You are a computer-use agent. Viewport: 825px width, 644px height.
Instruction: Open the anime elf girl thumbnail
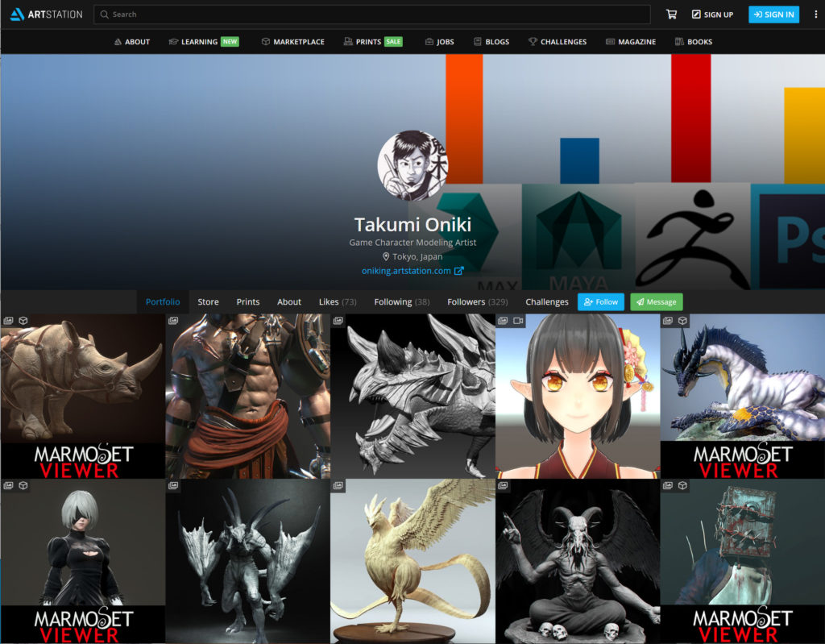578,396
